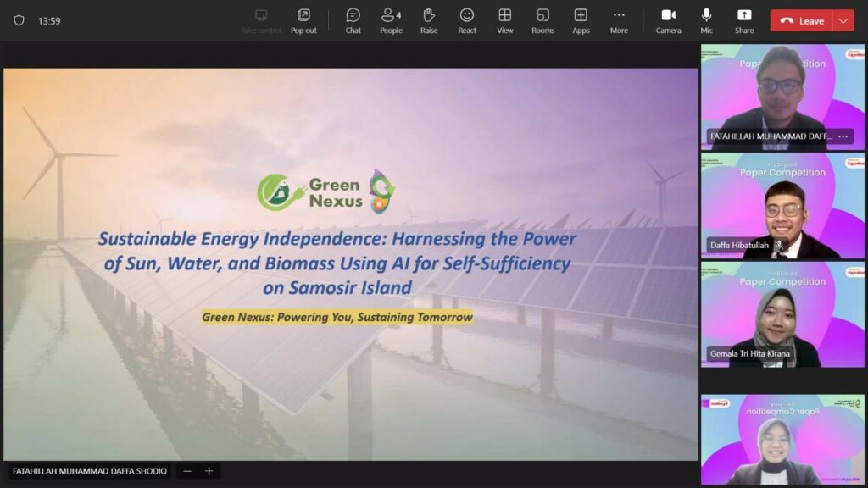Leave the meeting
Image resolution: width=868 pixels, height=488 pixels.
point(801,20)
